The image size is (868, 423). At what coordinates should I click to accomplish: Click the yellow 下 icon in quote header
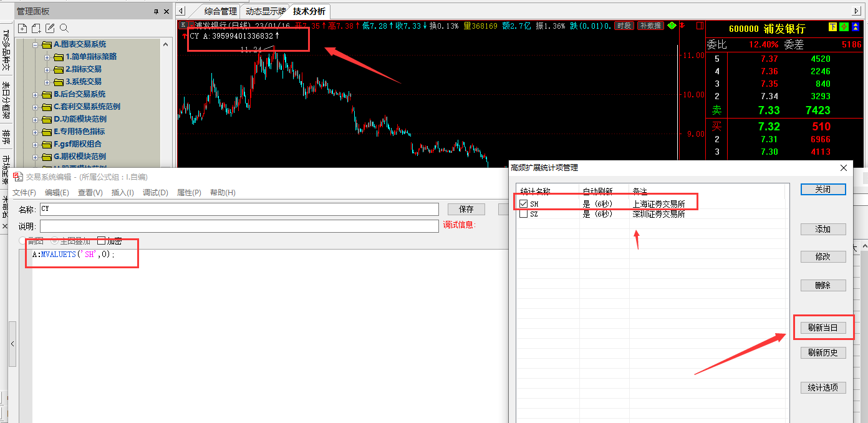832,27
